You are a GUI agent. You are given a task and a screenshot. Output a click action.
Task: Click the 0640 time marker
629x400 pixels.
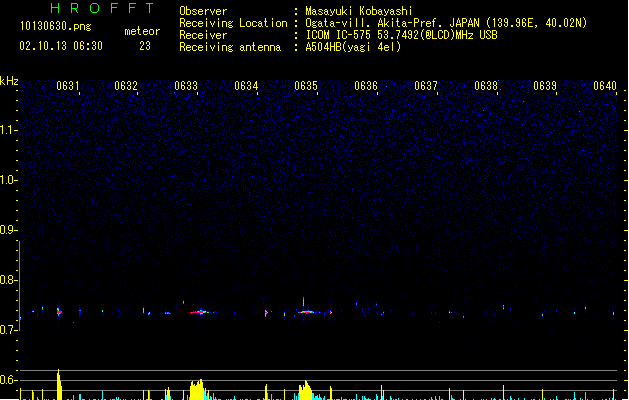(605, 86)
